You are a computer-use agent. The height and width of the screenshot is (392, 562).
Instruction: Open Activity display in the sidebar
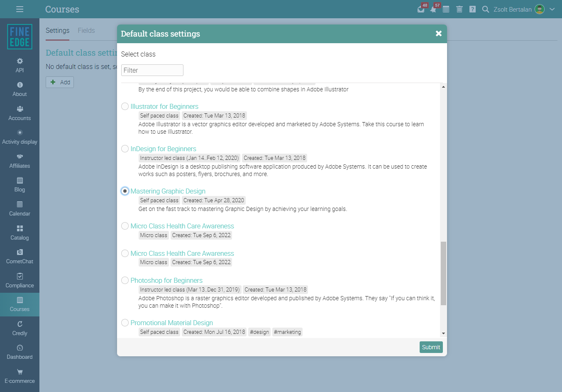pos(20,137)
